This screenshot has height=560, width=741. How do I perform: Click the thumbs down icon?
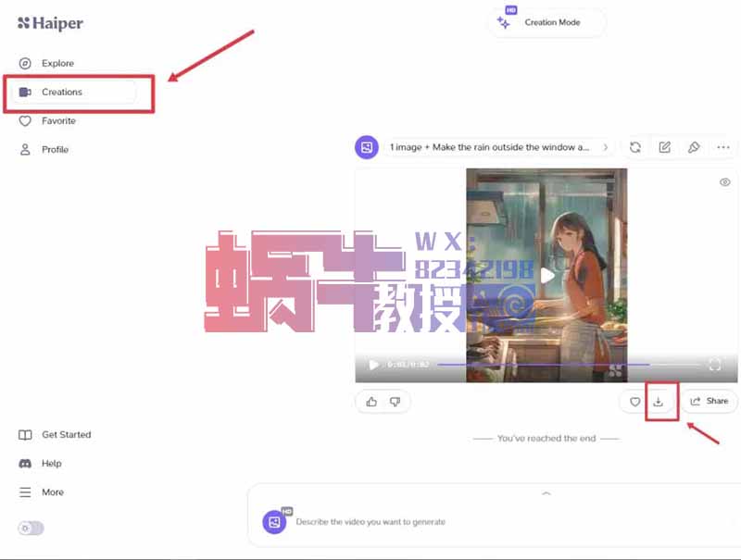(395, 402)
